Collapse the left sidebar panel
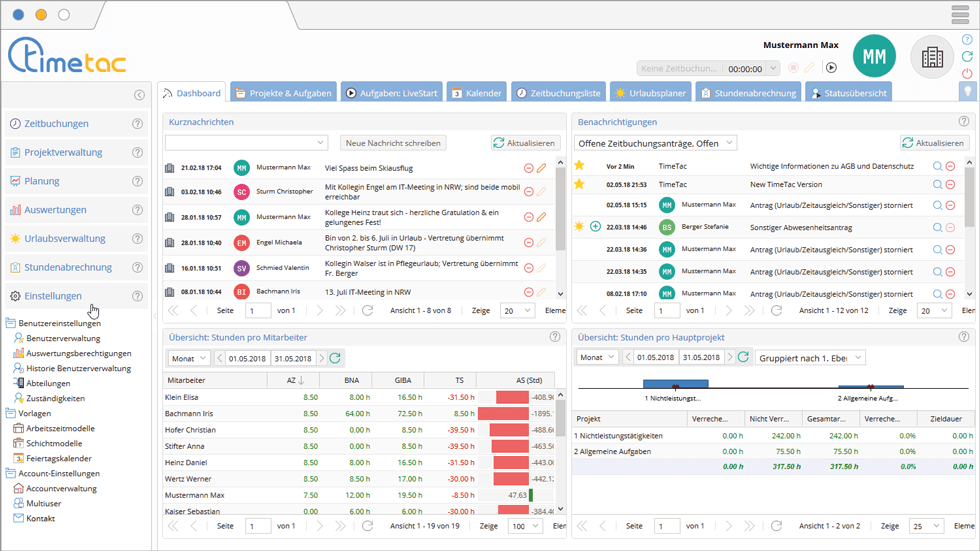 pyautogui.click(x=139, y=95)
